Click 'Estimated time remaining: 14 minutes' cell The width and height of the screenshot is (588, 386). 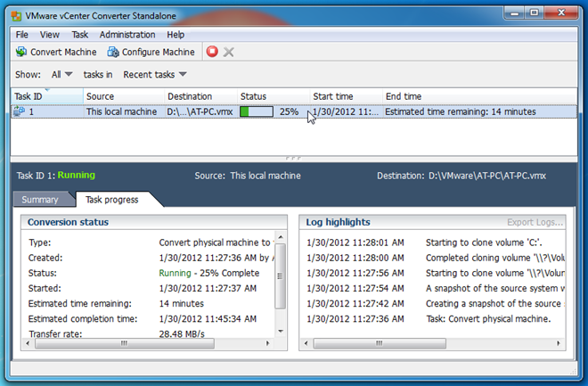[461, 111]
